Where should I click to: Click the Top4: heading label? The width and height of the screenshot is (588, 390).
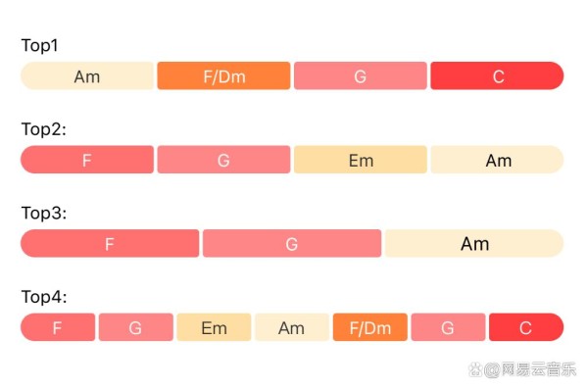44,297
